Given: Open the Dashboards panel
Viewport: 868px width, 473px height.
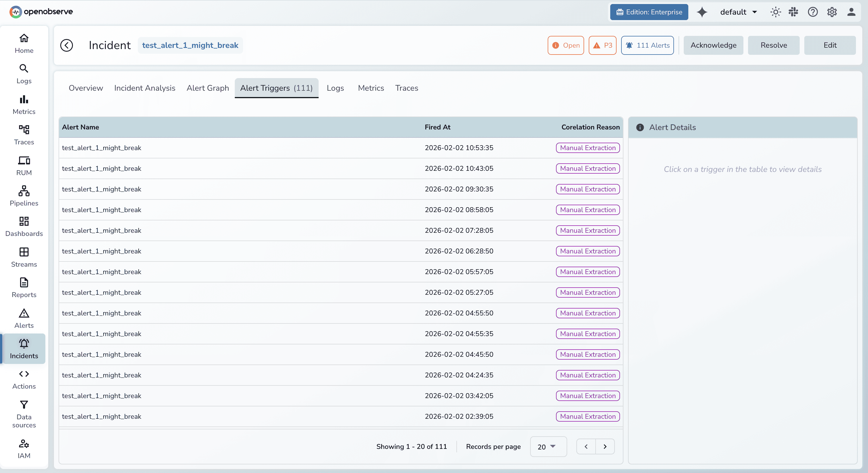Looking at the screenshot, I should pos(24,226).
